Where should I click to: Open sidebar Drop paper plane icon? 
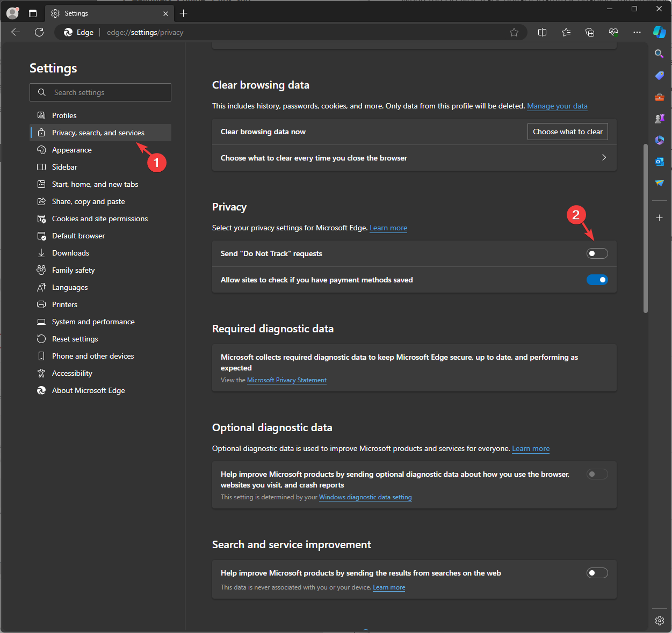pyautogui.click(x=660, y=183)
